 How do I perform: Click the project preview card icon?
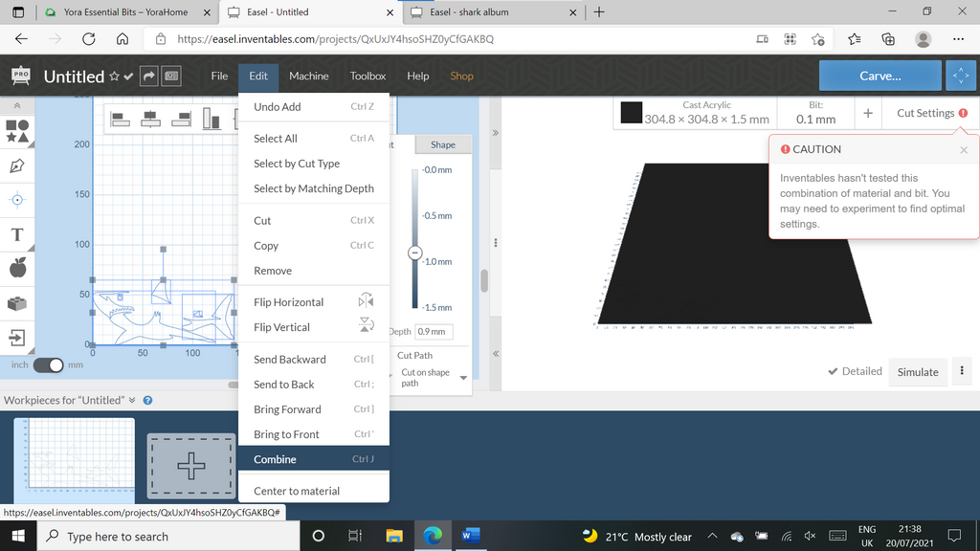coord(171,77)
